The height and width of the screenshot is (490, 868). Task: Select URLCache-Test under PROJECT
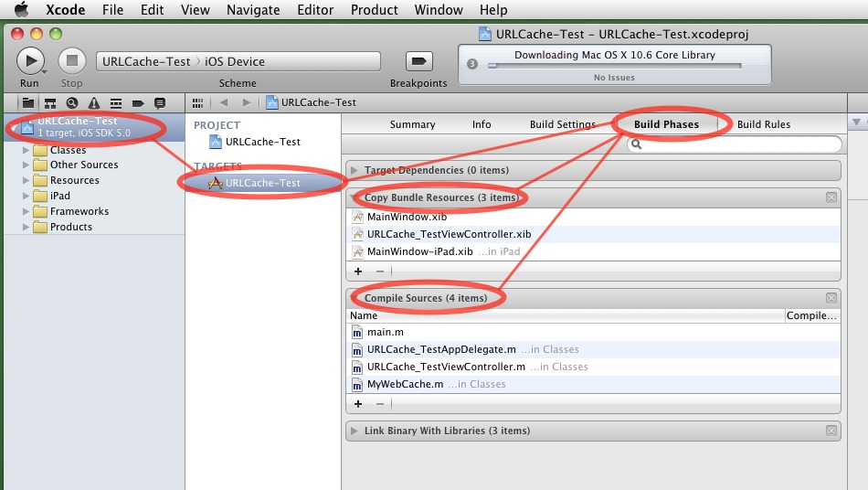262,142
